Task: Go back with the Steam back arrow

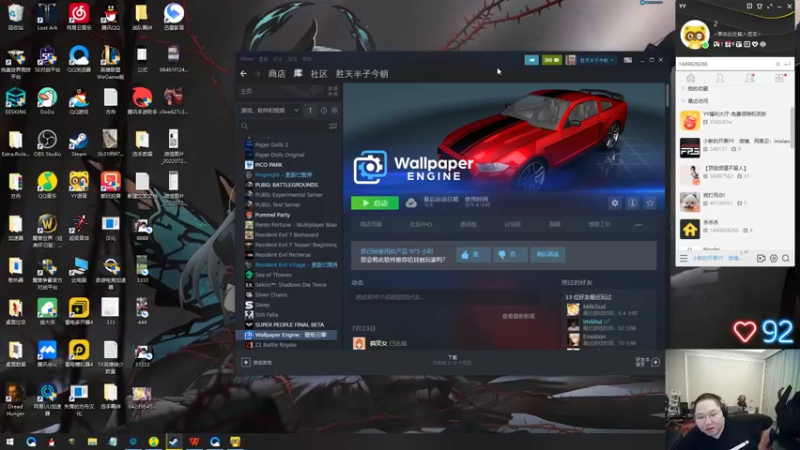Action: point(243,73)
